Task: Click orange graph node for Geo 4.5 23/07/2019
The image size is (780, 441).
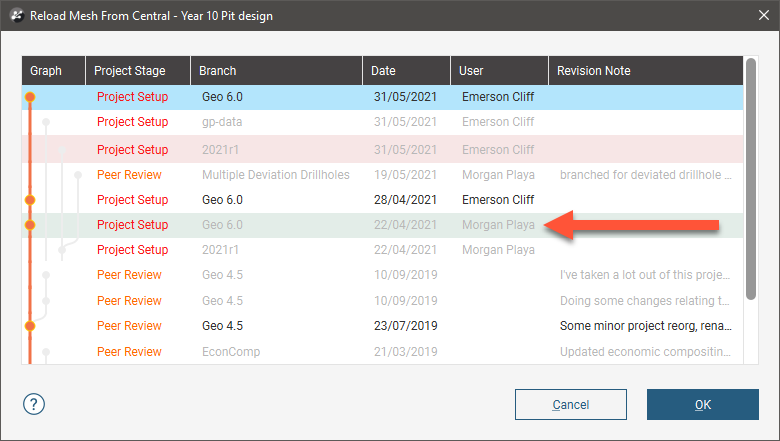Action: click(30, 326)
